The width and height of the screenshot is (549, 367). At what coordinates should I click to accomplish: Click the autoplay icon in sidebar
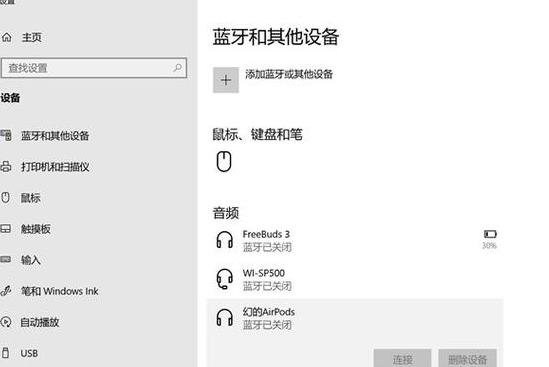click(6, 322)
